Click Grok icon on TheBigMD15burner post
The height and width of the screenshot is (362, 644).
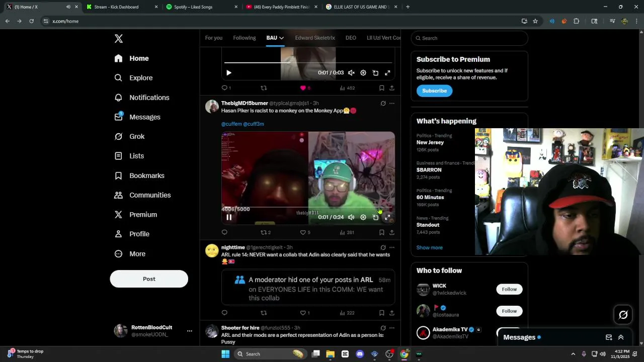click(x=383, y=104)
